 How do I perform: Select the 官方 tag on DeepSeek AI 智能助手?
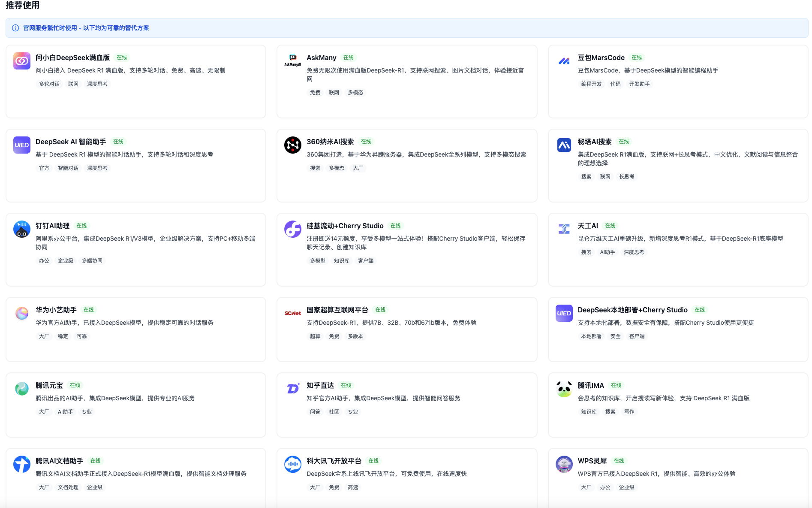point(44,168)
